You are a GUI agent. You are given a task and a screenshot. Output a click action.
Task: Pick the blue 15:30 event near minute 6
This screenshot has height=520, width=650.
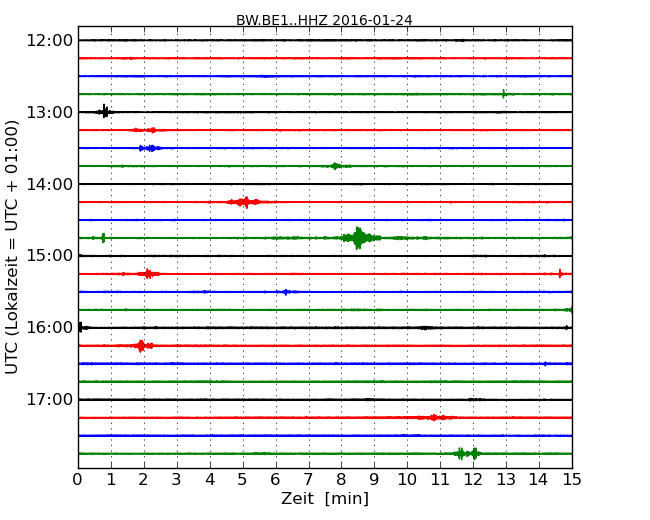(x=286, y=292)
